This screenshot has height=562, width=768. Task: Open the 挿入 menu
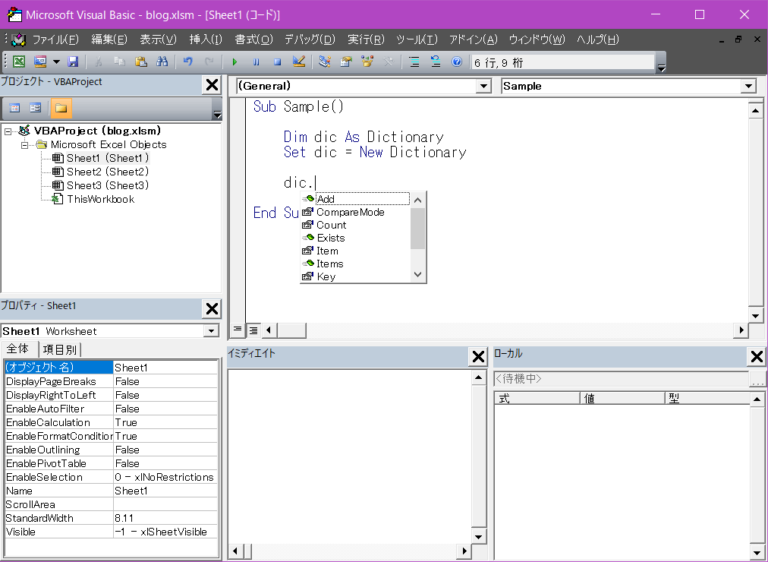click(x=205, y=40)
